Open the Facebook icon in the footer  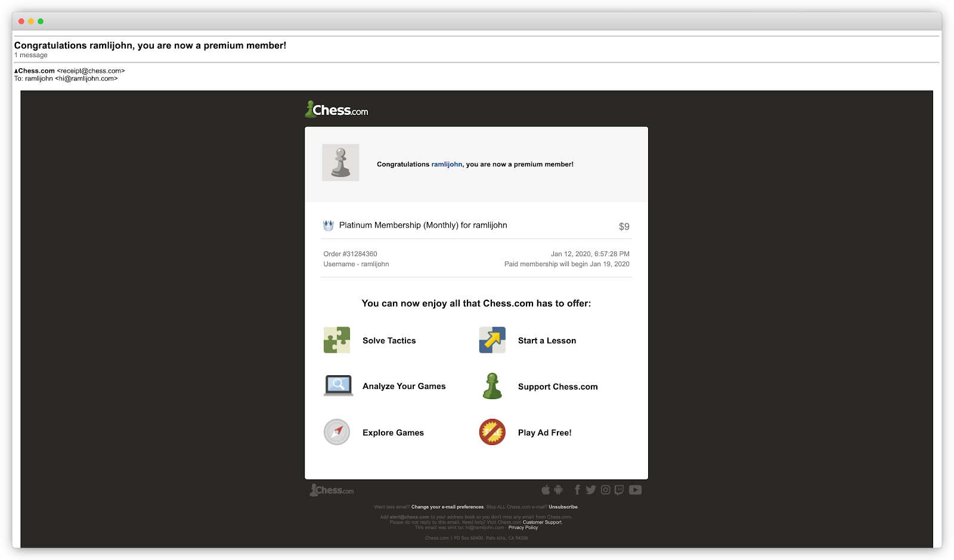pos(577,490)
